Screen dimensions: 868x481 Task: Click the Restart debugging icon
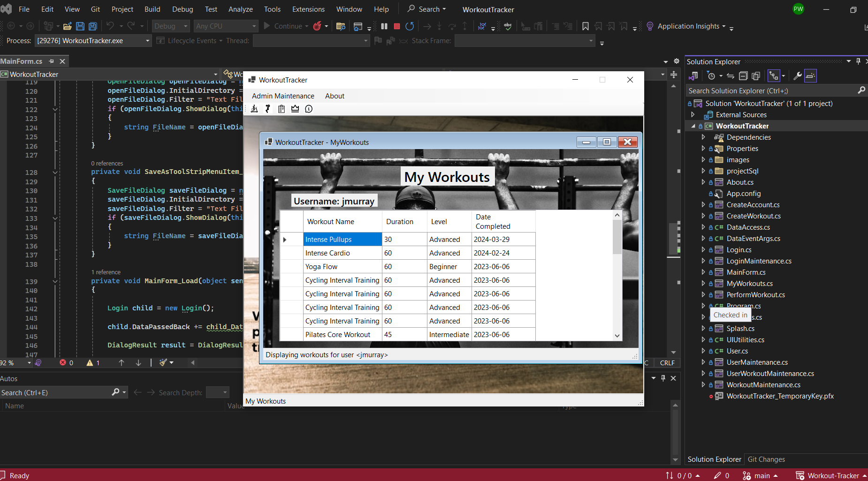pos(410,26)
